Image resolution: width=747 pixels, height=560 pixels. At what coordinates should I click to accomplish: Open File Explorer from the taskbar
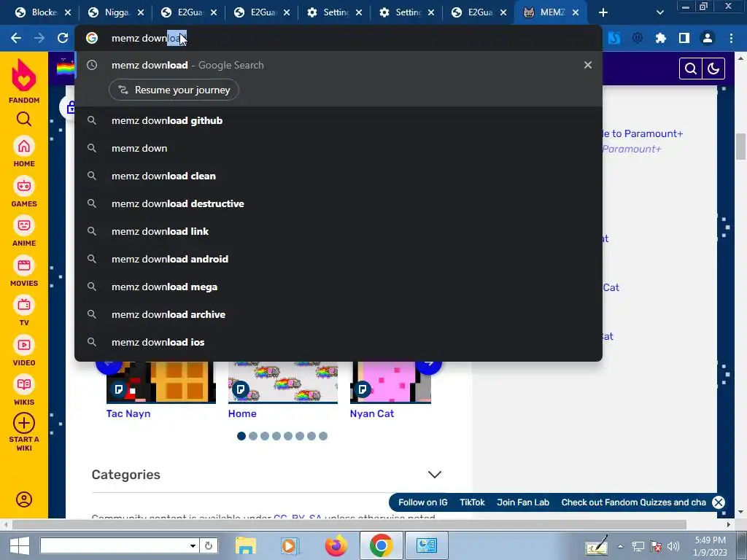[245, 545]
